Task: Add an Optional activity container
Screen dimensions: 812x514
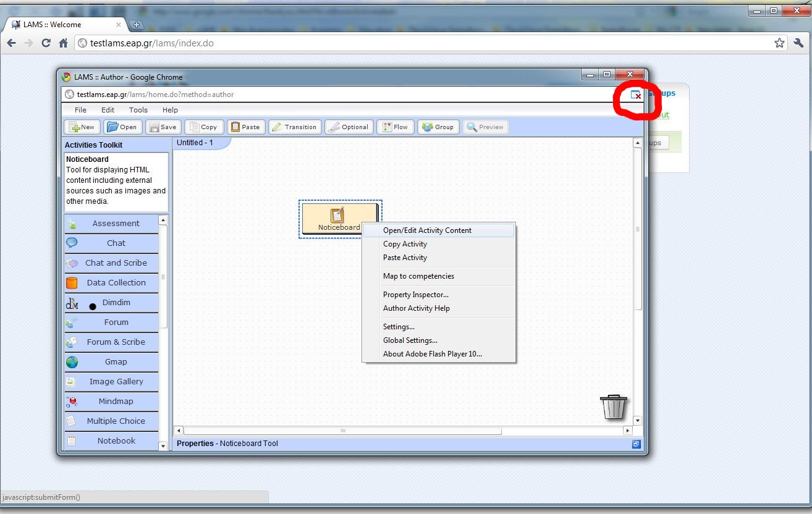Action: [349, 127]
